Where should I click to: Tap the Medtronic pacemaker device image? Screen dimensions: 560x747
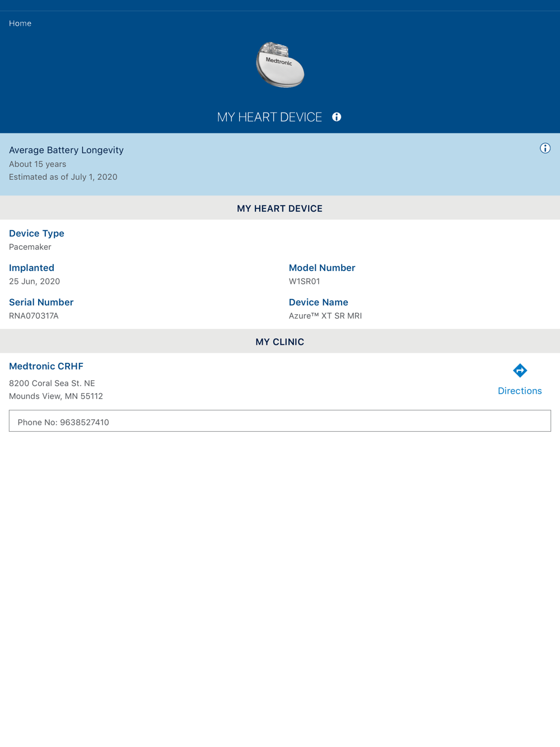point(280,64)
